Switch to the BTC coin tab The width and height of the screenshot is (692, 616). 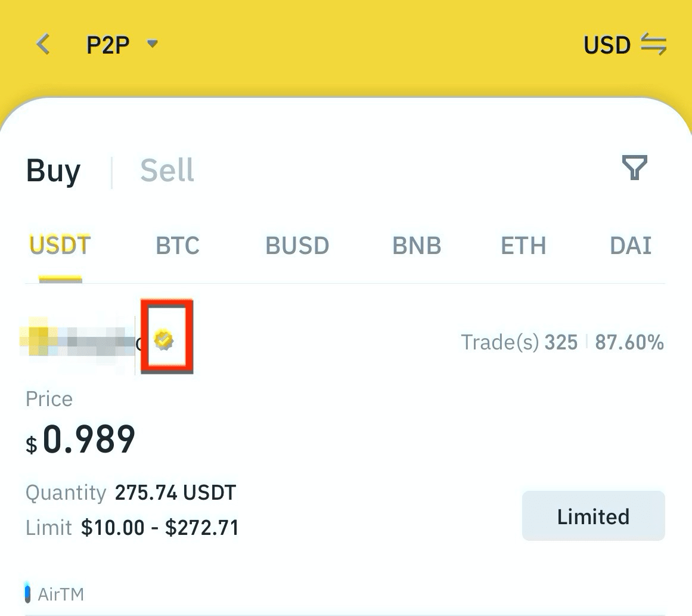(x=178, y=246)
